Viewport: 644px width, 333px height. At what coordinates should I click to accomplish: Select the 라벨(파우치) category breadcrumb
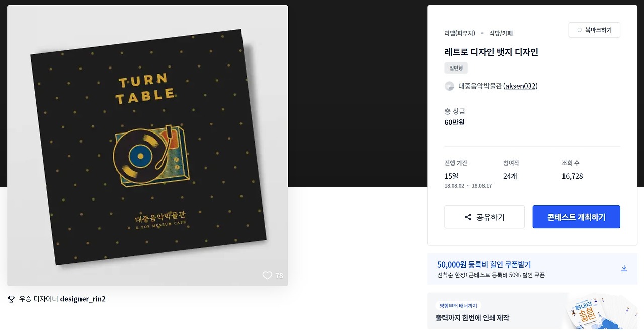tap(460, 33)
